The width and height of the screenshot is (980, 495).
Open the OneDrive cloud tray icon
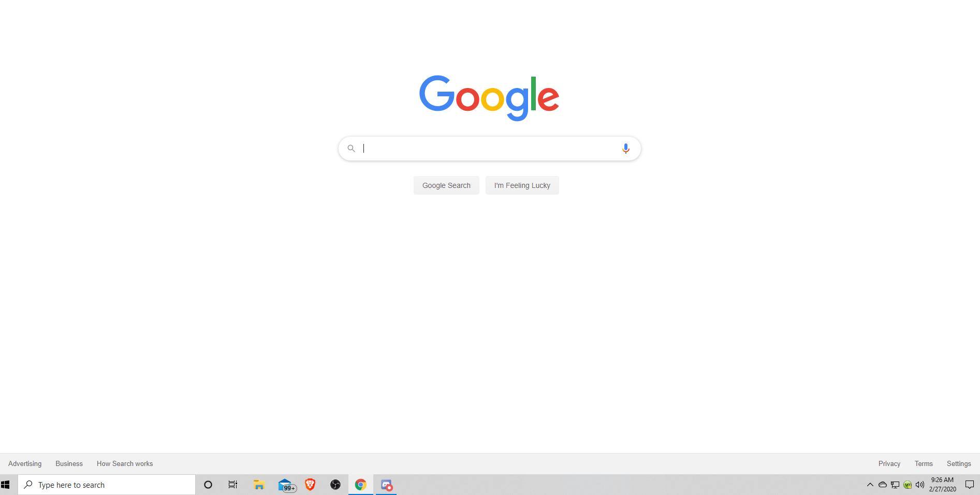[x=883, y=485]
